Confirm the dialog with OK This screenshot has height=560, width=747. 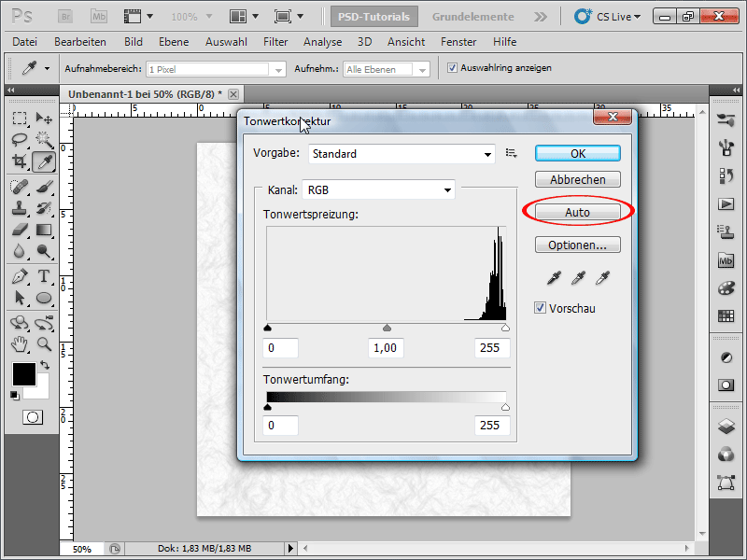[578, 153]
